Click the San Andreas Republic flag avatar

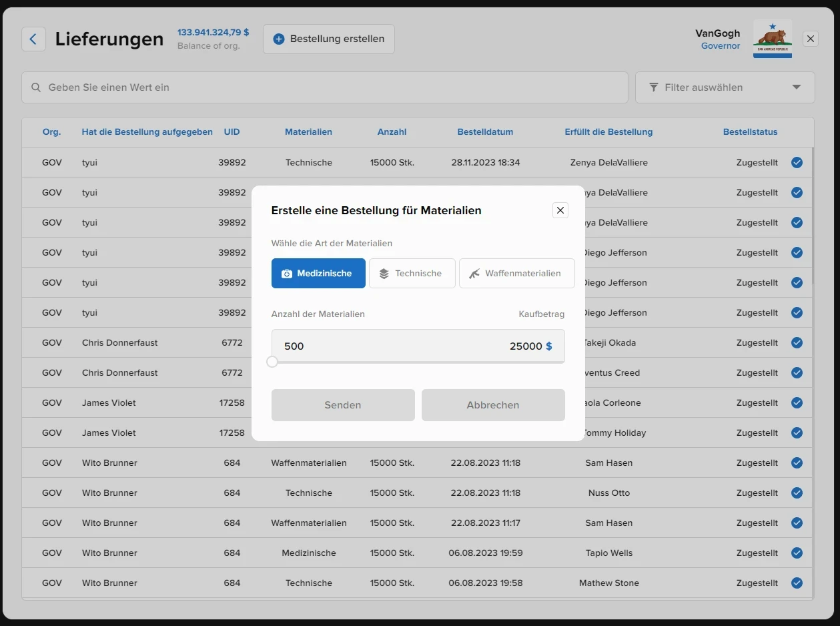coord(773,39)
